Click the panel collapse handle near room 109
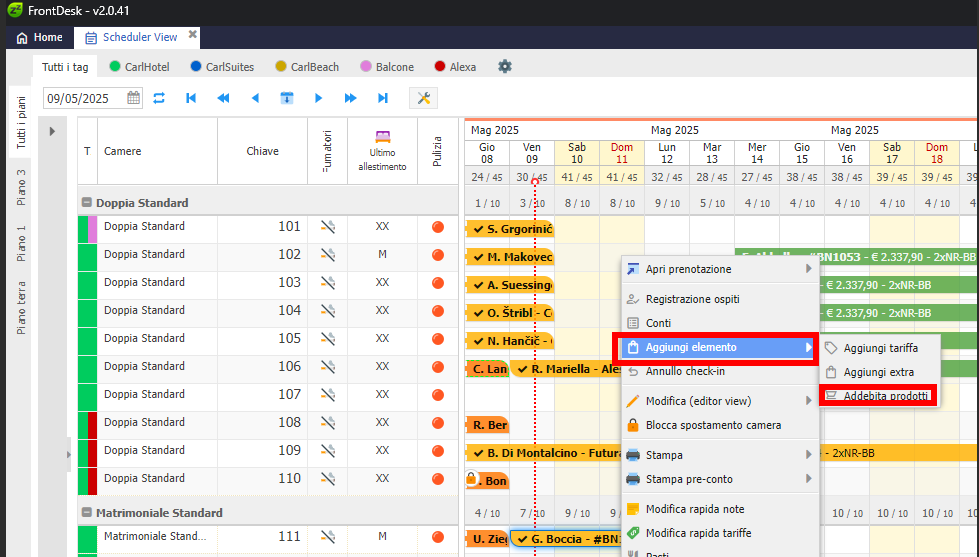The width and height of the screenshot is (979, 557). click(x=69, y=455)
